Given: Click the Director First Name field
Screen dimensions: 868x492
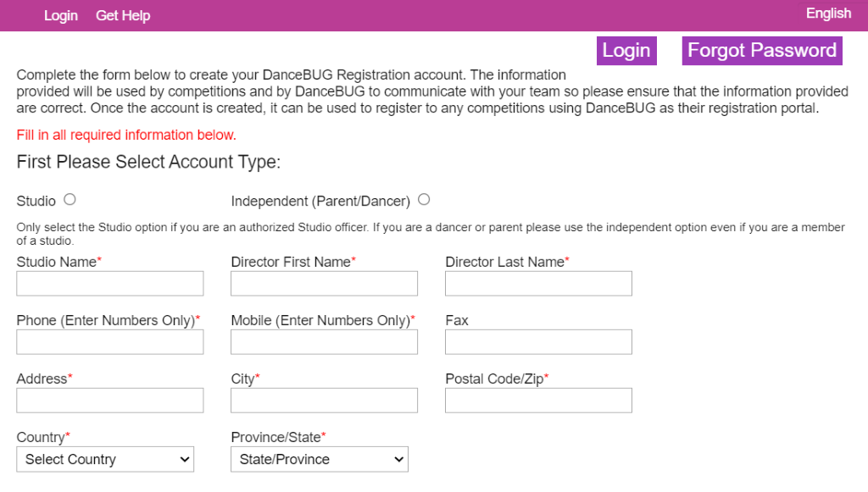Looking at the screenshot, I should tap(324, 283).
